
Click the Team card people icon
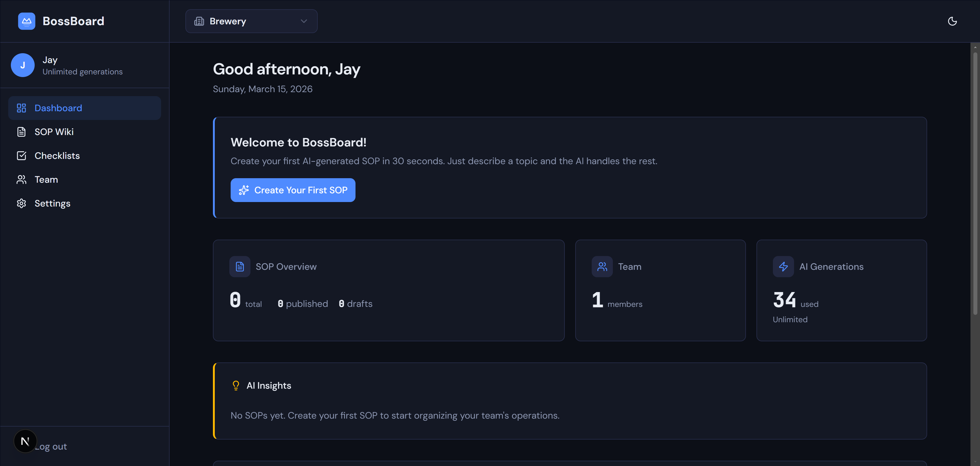point(602,267)
